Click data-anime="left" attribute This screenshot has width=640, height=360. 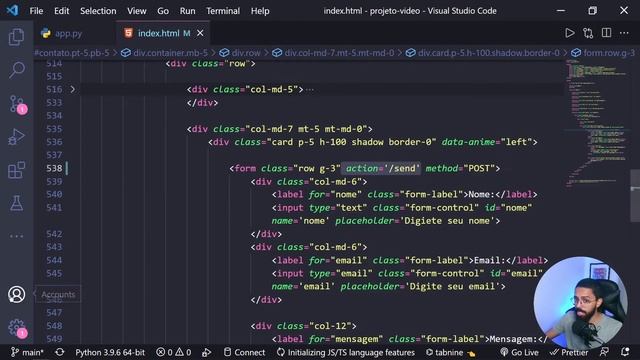click(487, 142)
